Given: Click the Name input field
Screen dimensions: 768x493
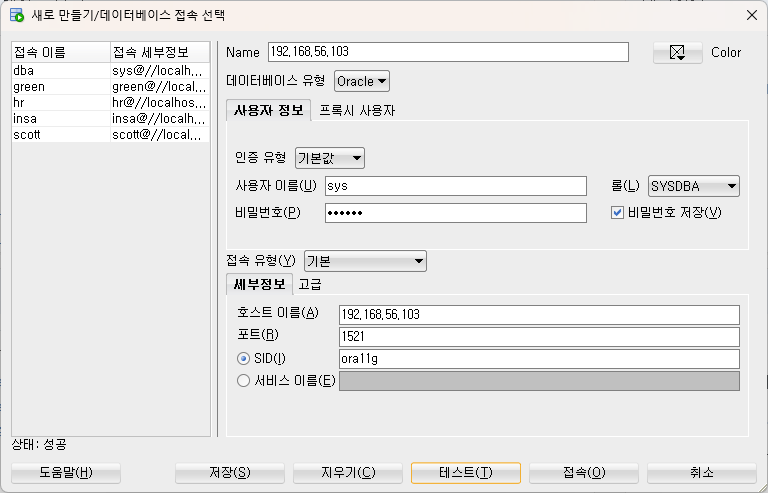Looking at the screenshot, I should coord(448,52).
